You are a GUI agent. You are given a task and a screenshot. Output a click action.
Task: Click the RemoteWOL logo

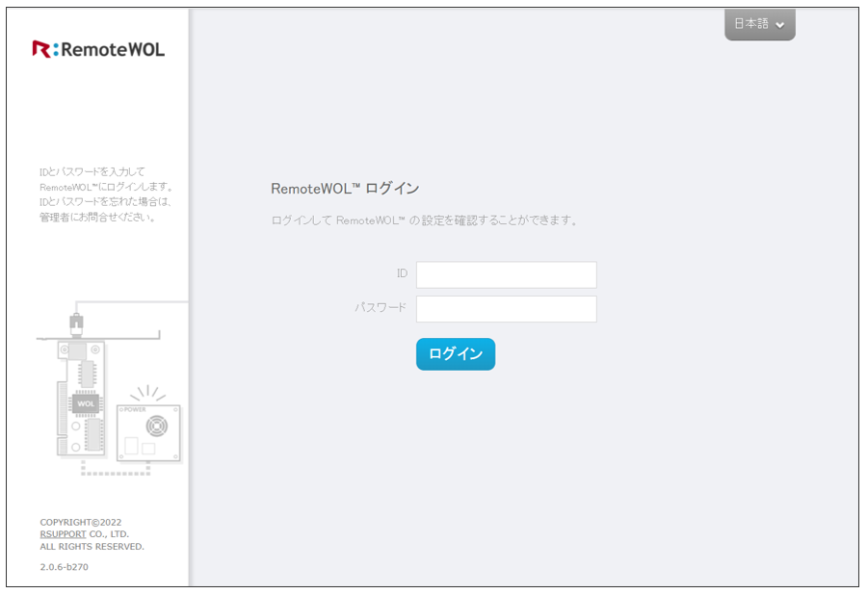coord(98,49)
